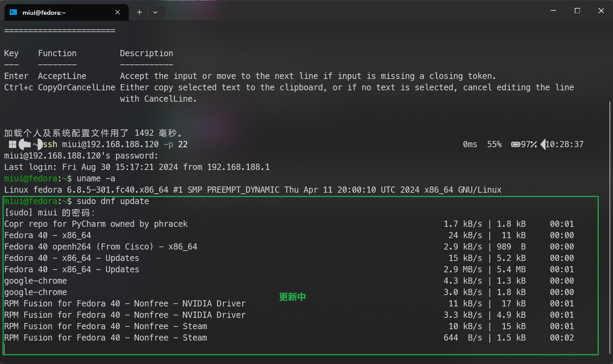
Task: Close the miui@fedora:~ tab
Action: point(118,12)
